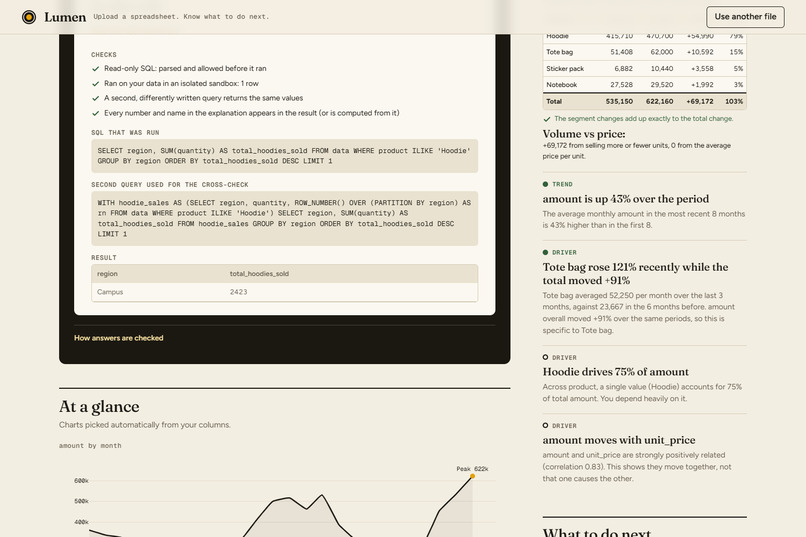Click the green check beside segment changes note
This screenshot has height=537, width=806.
click(x=546, y=119)
